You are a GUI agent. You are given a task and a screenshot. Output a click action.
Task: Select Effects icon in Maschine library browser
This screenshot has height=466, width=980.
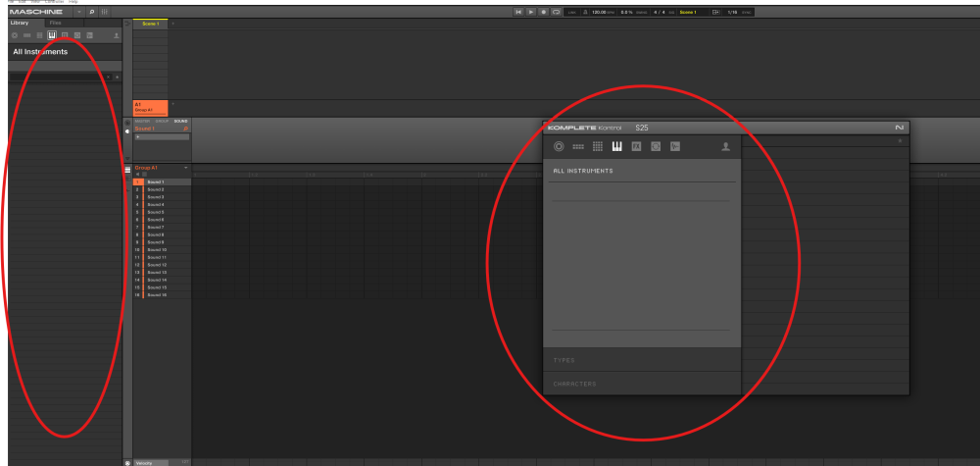click(65, 35)
